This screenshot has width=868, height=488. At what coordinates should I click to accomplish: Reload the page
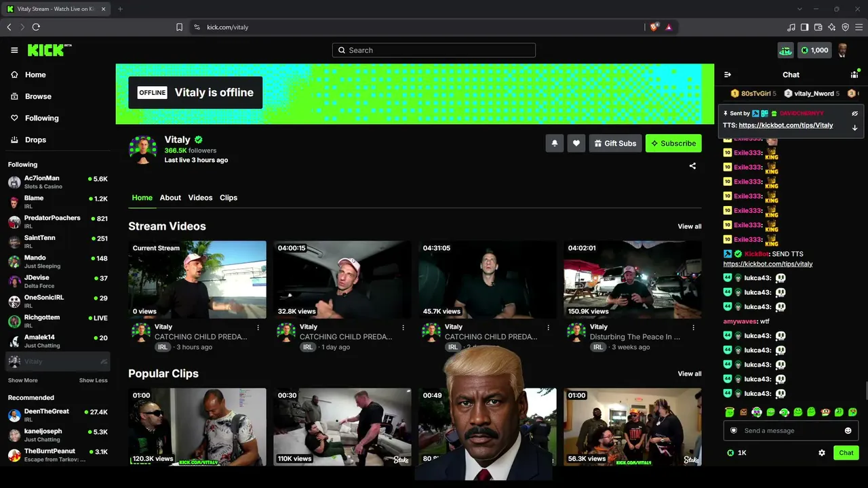coord(36,27)
